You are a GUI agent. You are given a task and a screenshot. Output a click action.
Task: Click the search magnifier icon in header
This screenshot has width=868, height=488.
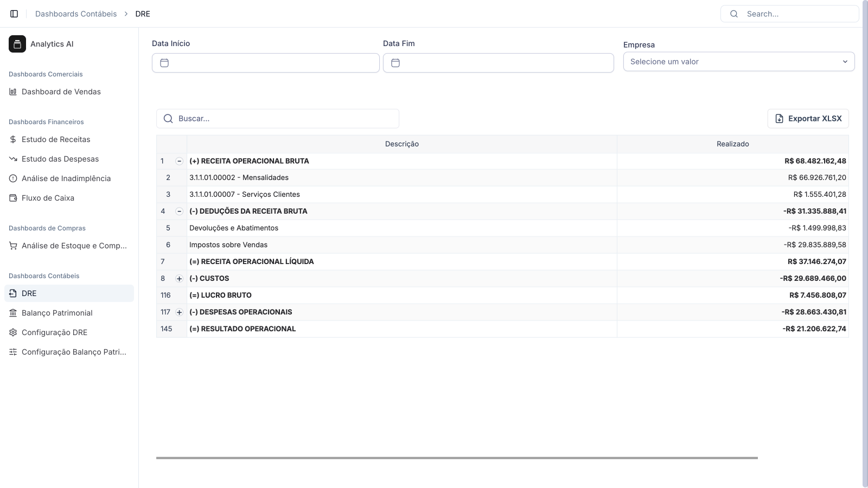point(734,14)
